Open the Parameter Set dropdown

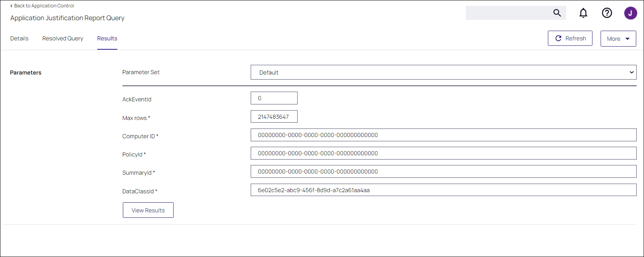click(x=443, y=72)
